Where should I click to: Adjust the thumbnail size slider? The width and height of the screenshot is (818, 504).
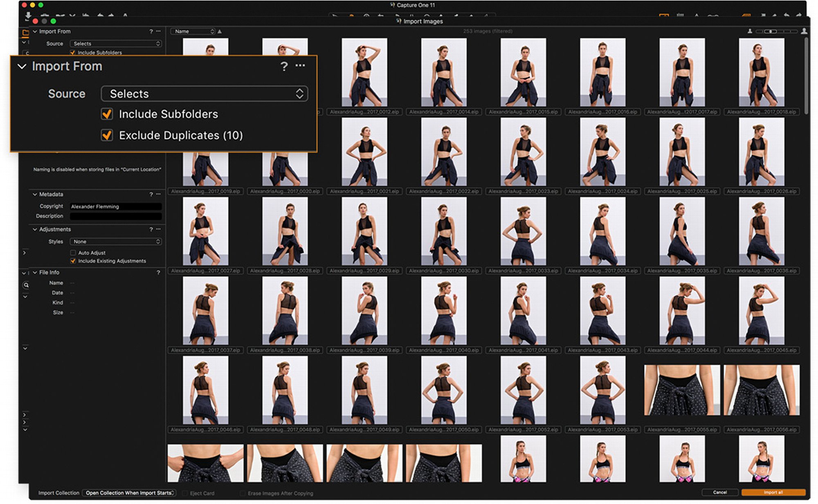776,31
